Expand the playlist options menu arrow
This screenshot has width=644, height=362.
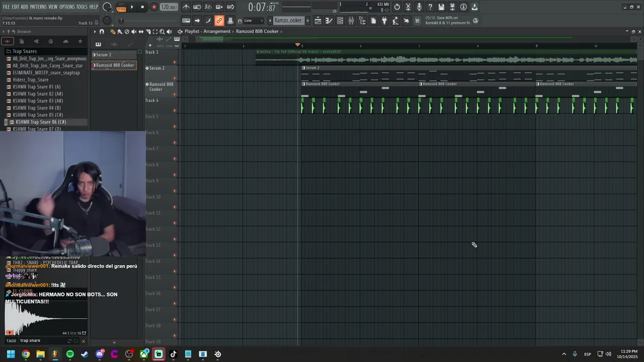(95, 32)
